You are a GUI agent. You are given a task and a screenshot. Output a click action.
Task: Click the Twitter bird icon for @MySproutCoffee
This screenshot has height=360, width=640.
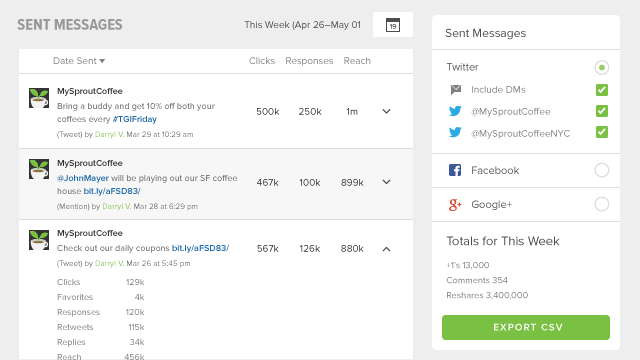click(455, 111)
